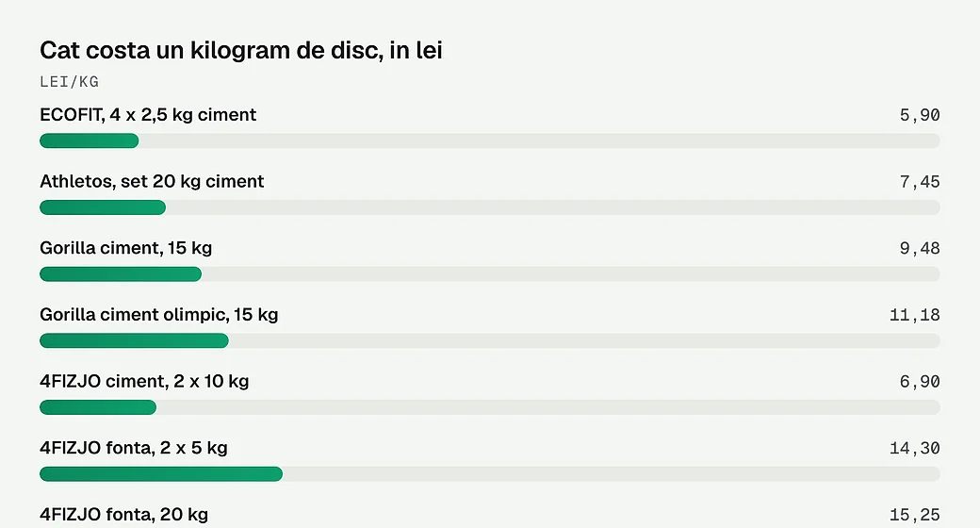The height and width of the screenshot is (528, 980).
Task: Click the 6,90 price value
Action: click(x=920, y=382)
